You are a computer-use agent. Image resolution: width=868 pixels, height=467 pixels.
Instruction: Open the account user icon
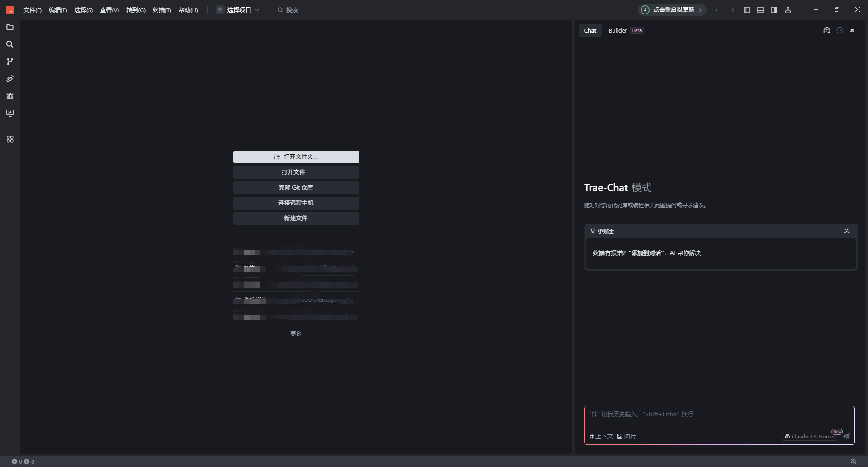(x=788, y=10)
